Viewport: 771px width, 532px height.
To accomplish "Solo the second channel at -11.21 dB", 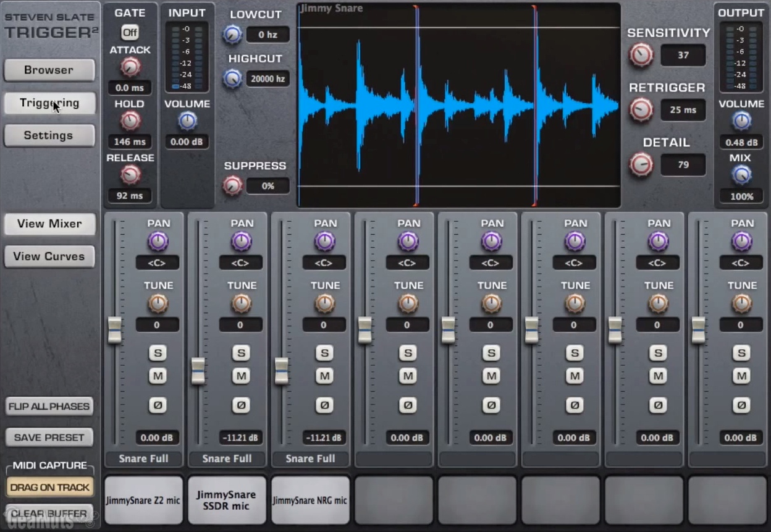I will [241, 353].
